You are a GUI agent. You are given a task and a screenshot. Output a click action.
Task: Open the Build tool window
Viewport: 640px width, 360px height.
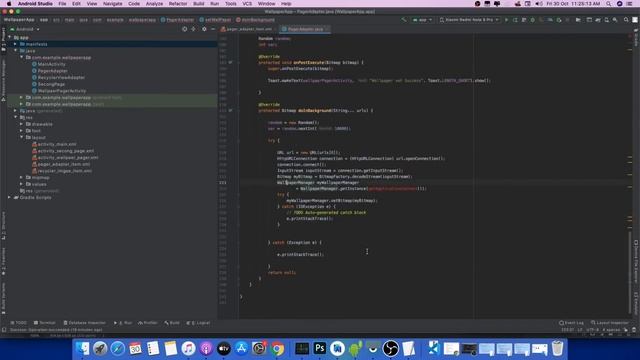tap(172, 323)
